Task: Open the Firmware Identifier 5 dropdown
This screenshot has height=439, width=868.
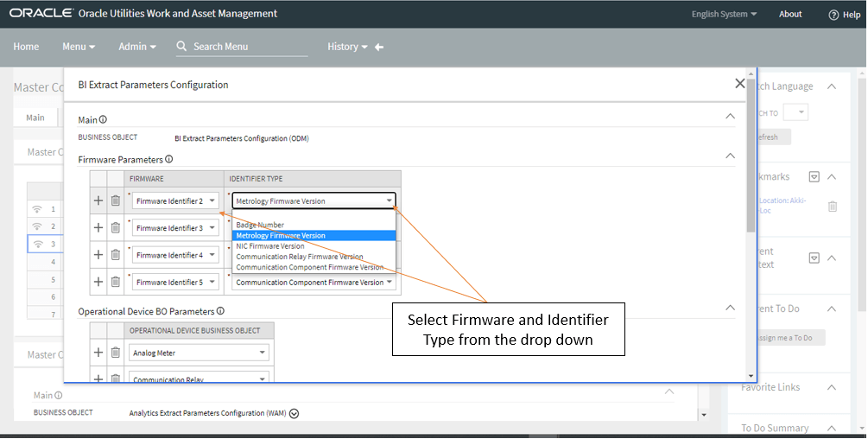Action: click(x=175, y=283)
